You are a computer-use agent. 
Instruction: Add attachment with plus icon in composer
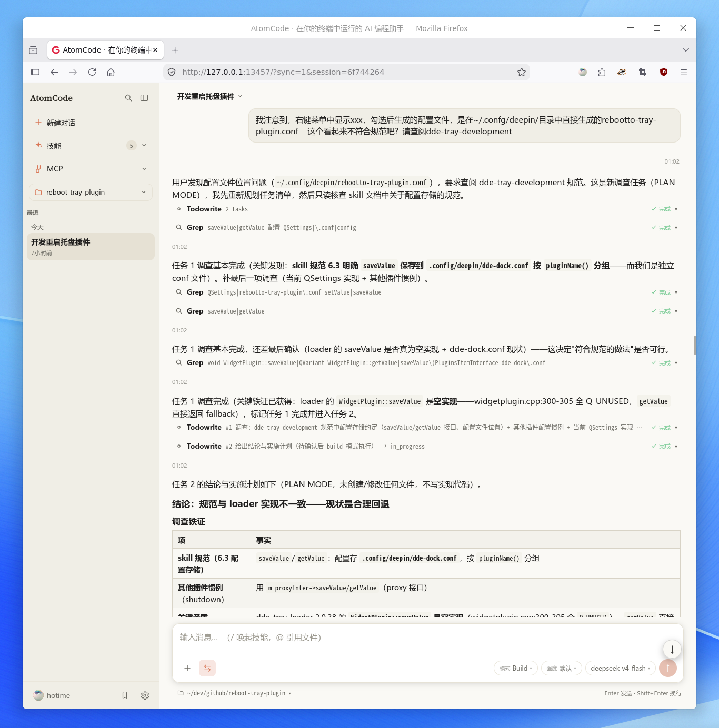(x=187, y=668)
